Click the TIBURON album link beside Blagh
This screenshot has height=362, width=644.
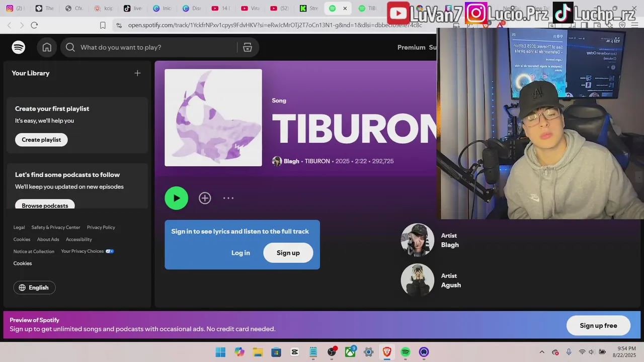click(x=317, y=161)
